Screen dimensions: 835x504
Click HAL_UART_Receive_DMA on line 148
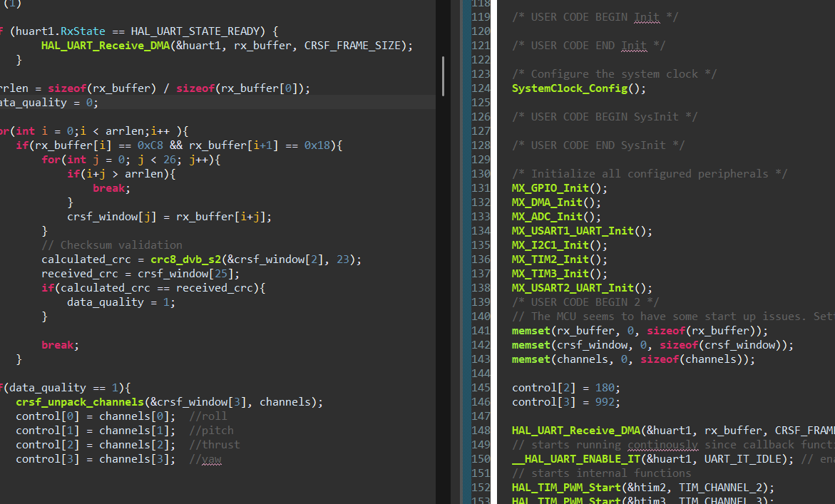tap(575, 431)
